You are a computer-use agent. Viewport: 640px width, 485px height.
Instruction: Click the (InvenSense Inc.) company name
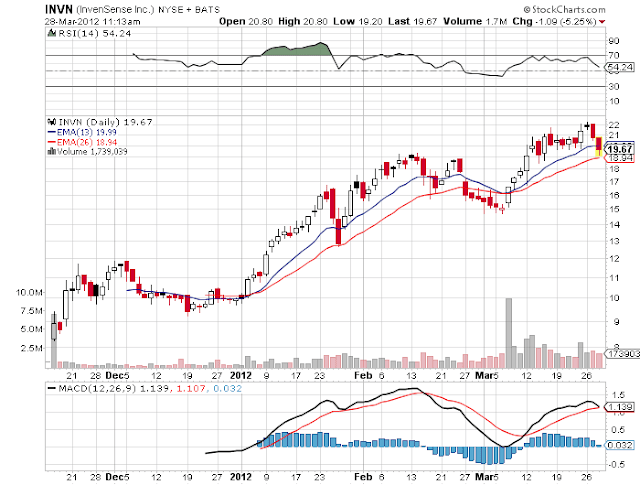[x=115, y=9]
